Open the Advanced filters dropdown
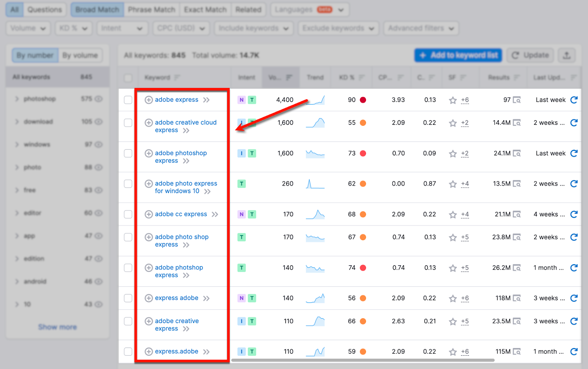The height and width of the screenshot is (369, 588). (421, 28)
